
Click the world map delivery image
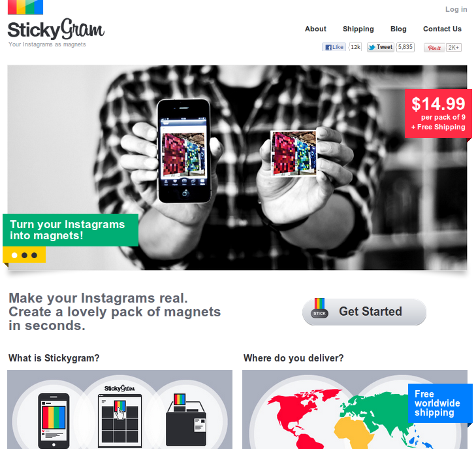coord(355,410)
